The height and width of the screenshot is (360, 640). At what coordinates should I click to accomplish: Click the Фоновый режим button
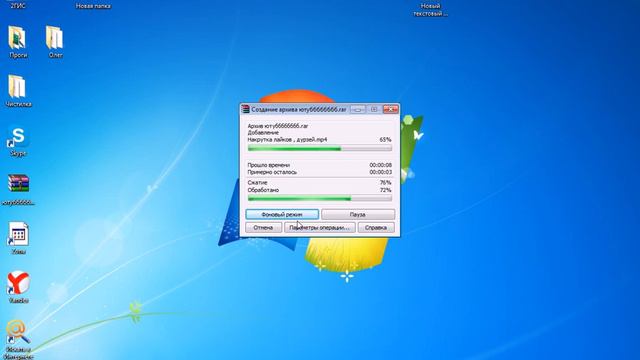tap(282, 214)
